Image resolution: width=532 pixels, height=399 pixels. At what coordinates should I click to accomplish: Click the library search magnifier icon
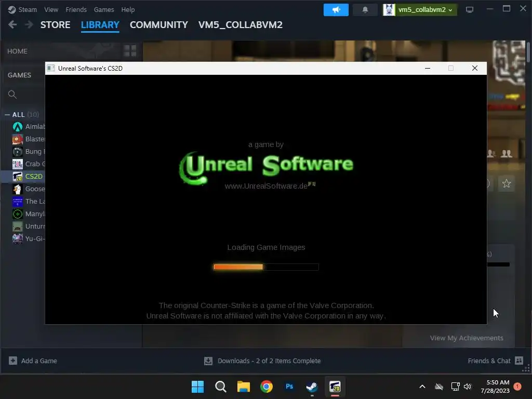click(12, 95)
